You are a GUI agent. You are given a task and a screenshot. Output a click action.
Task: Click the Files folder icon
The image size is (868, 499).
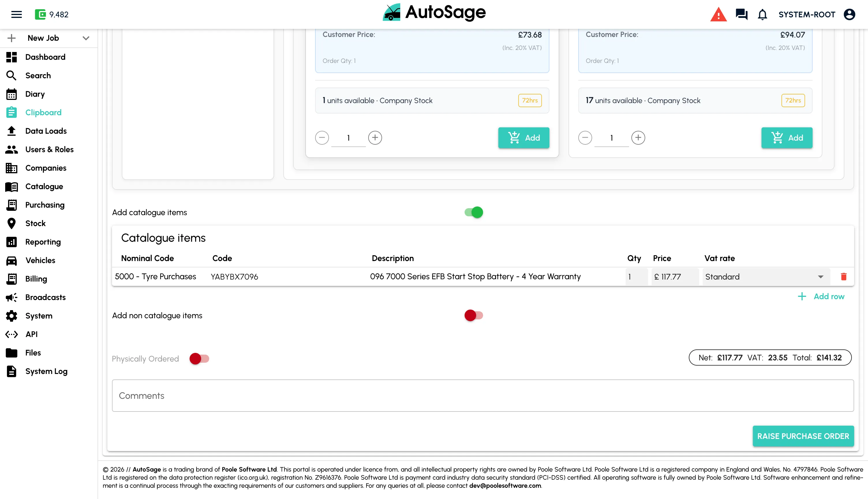tap(11, 353)
